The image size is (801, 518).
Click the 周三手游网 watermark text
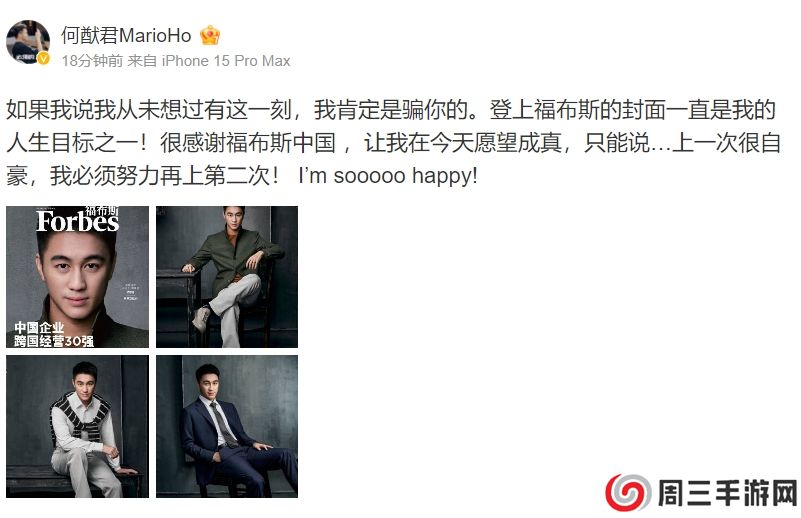point(727,493)
